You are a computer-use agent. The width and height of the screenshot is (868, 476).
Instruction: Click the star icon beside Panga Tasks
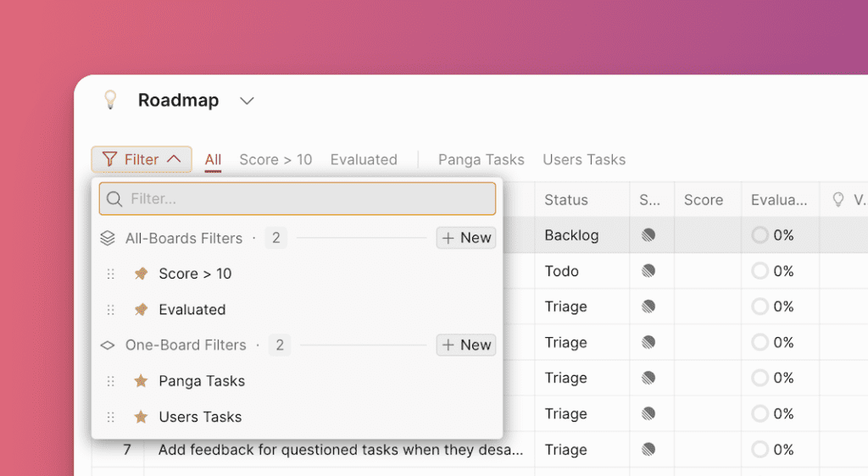coord(141,381)
